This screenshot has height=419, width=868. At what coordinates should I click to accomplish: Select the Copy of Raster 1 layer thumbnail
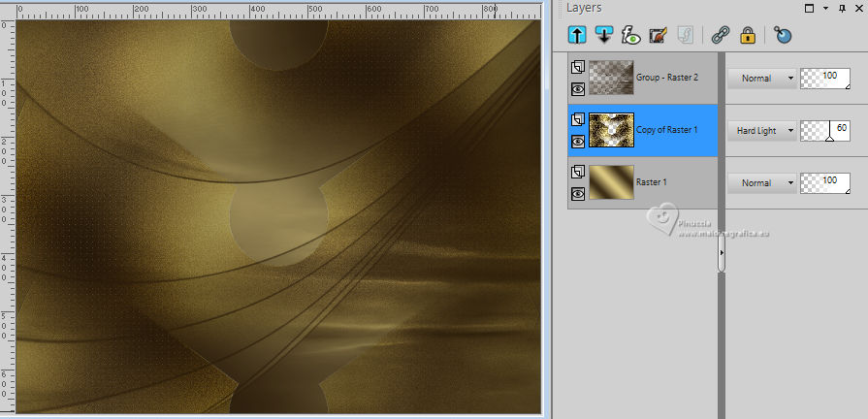pos(611,130)
